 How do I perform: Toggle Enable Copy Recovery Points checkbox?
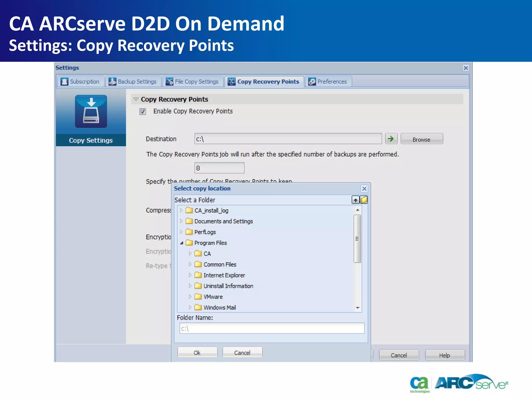click(143, 111)
